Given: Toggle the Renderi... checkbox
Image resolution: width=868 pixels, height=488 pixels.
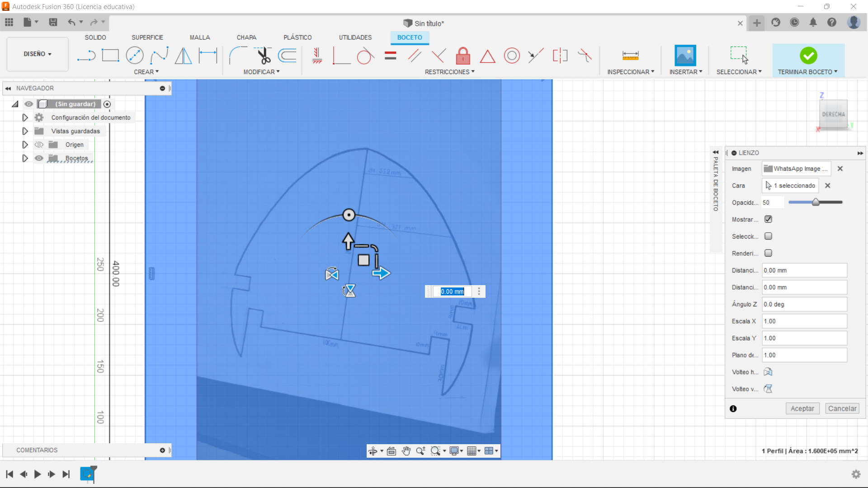Looking at the screenshot, I should coord(768,253).
